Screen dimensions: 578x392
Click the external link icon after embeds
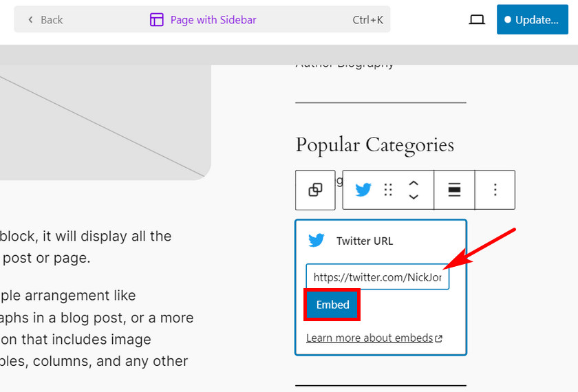click(x=438, y=338)
